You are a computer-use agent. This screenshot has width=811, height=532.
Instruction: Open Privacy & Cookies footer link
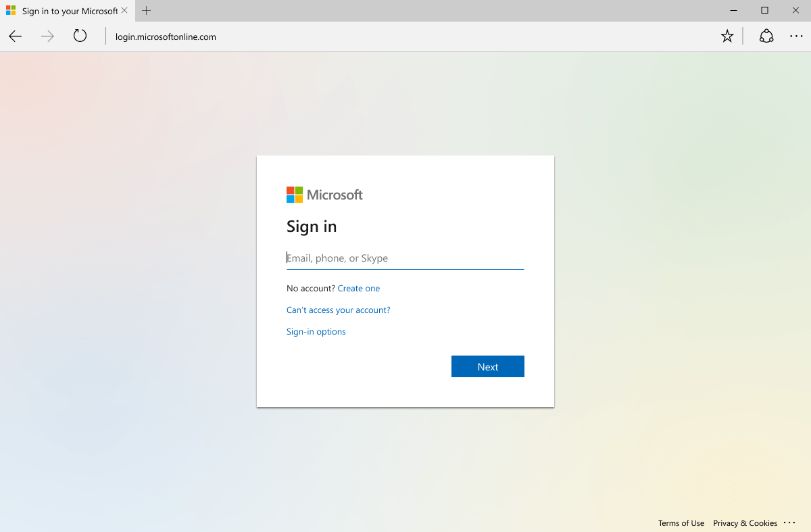745,523
